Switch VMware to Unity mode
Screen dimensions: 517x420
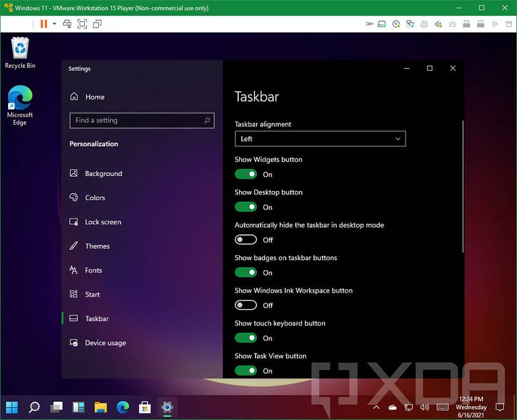point(97,24)
